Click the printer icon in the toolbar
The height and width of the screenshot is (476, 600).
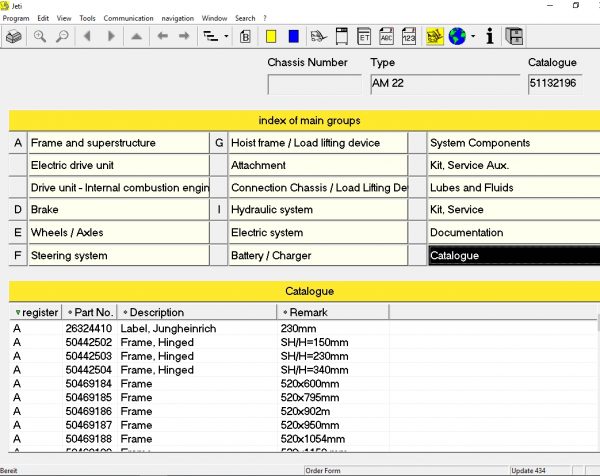[14, 37]
